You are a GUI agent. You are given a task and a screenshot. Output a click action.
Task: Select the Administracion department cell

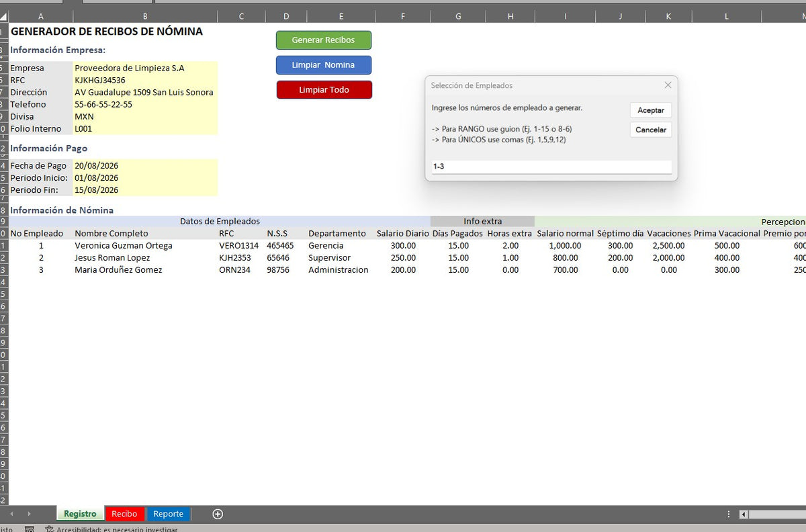pos(341,269)
